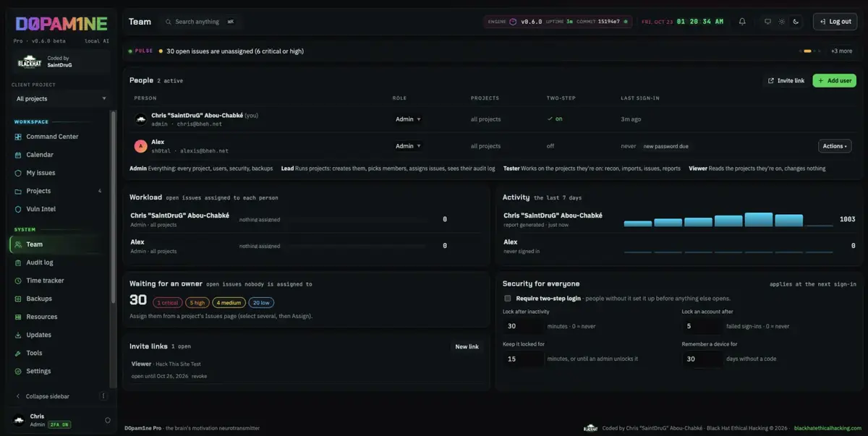Screen dimensions: 868x436
Task: Click the '4 medium' badge
Action: (229, 303)
